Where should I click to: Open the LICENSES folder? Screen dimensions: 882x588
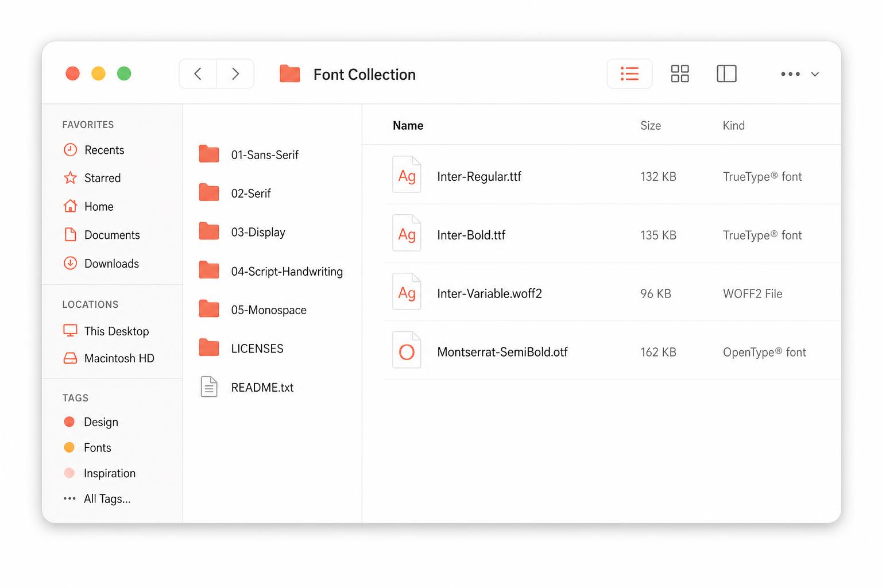click(241, 349)
